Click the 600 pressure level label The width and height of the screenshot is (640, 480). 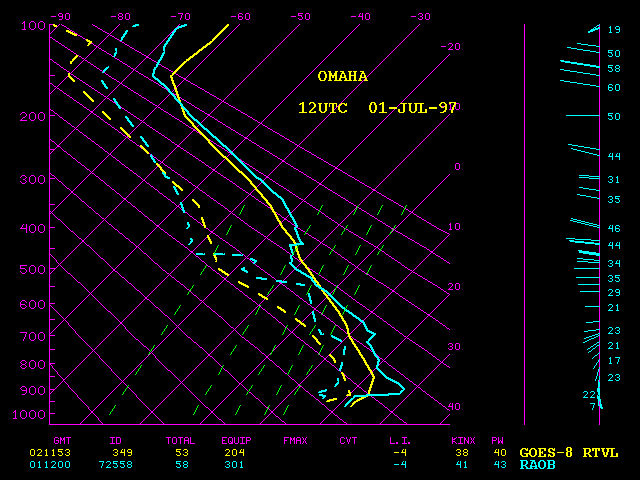33,304
